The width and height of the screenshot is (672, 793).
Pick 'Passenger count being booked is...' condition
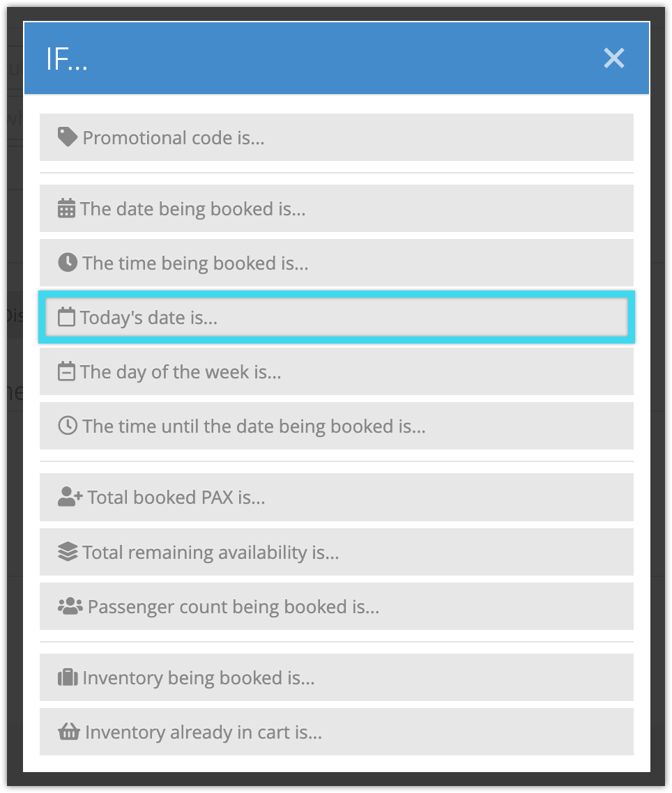click(337, 606)
